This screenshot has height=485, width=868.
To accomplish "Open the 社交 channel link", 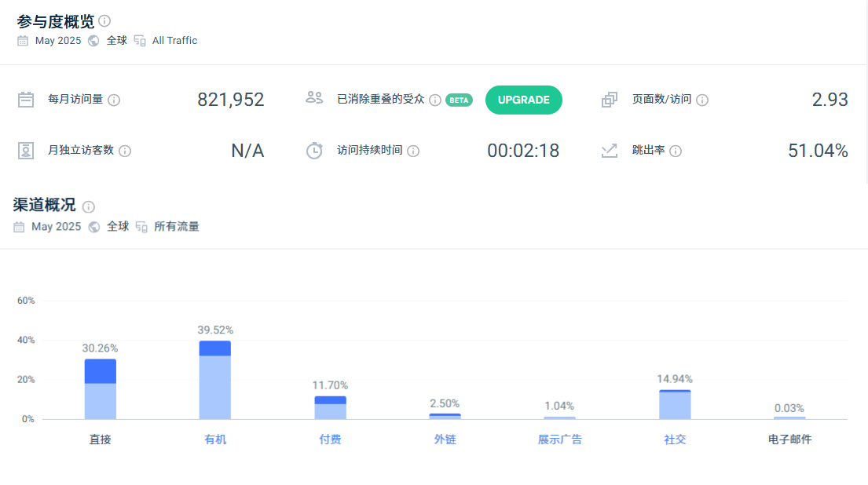I will (x=675, y=439).
